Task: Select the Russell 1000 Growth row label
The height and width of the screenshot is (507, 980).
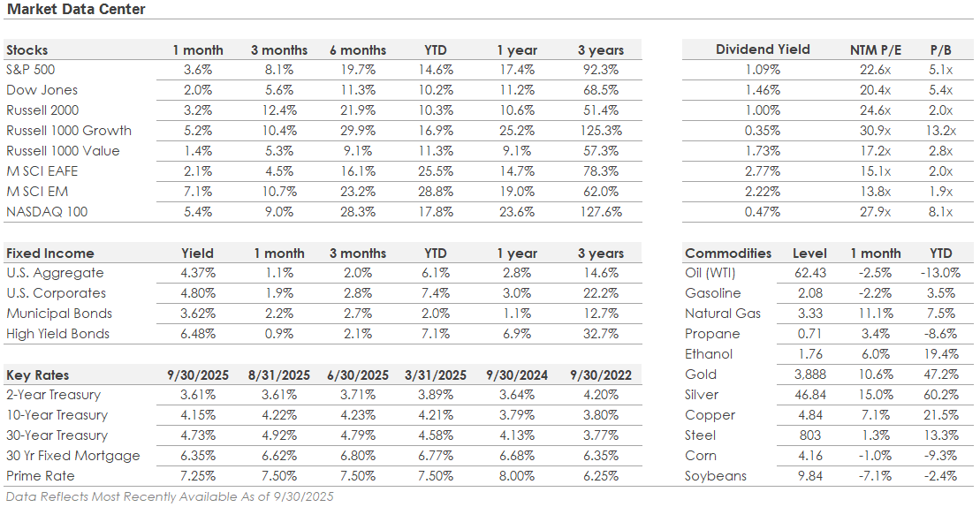Action: click(x=69, y=131)
